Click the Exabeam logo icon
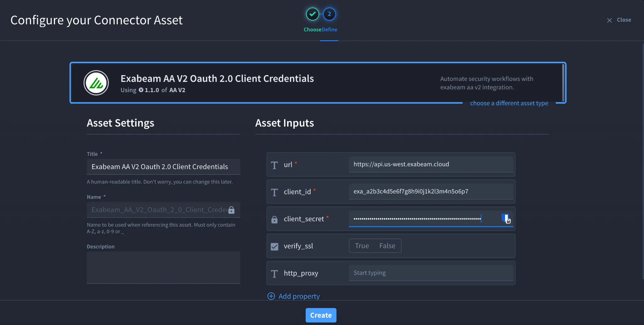The width and height of the screenshot is (644, 325). pos(96,83)
